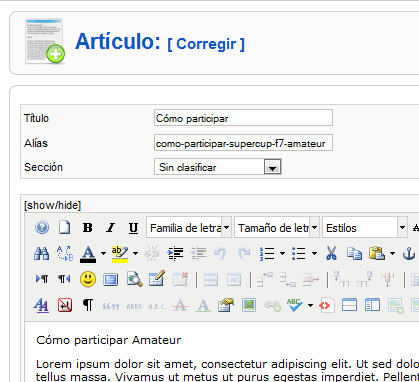Click the binoculars find icon
419x382 pixels.
click(x=42, y=254)
